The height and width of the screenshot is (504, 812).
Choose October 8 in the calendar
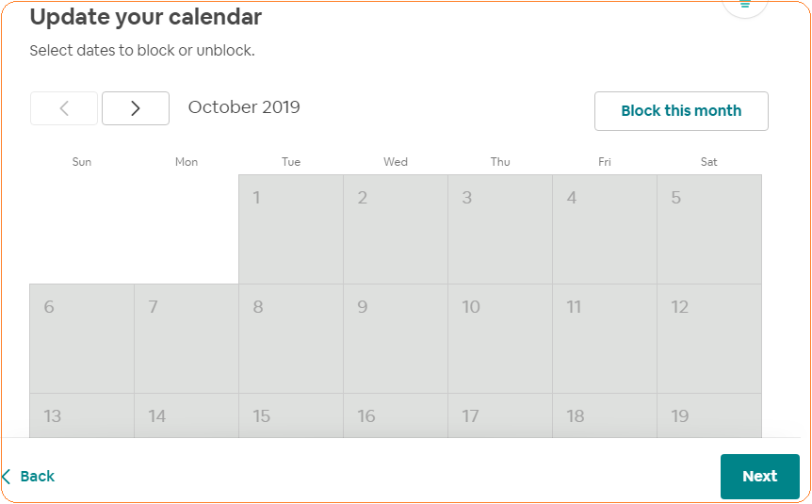(291, 338)
